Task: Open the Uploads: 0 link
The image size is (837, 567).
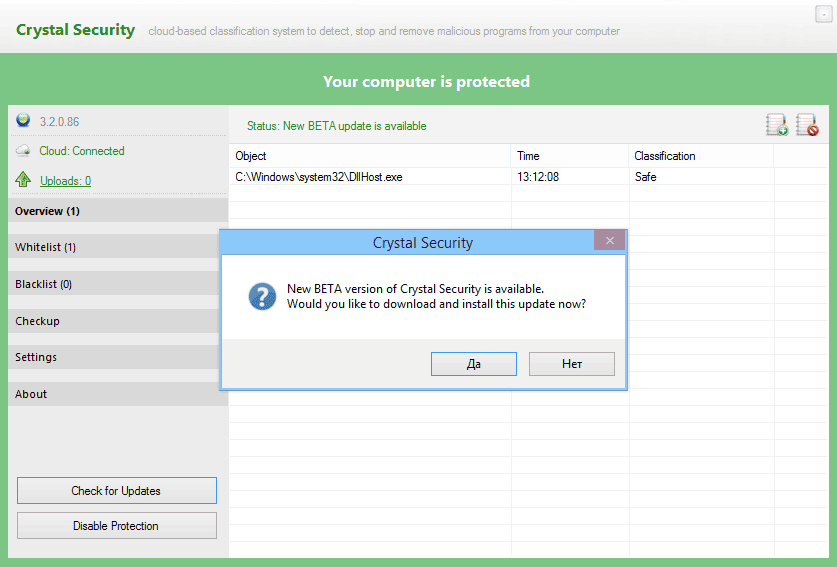Action: [65, 181]
